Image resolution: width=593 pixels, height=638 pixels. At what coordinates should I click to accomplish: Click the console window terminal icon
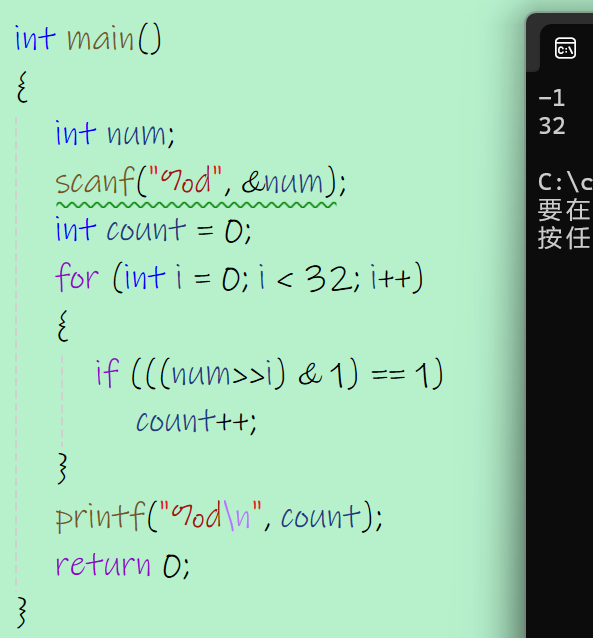(565, 48)
